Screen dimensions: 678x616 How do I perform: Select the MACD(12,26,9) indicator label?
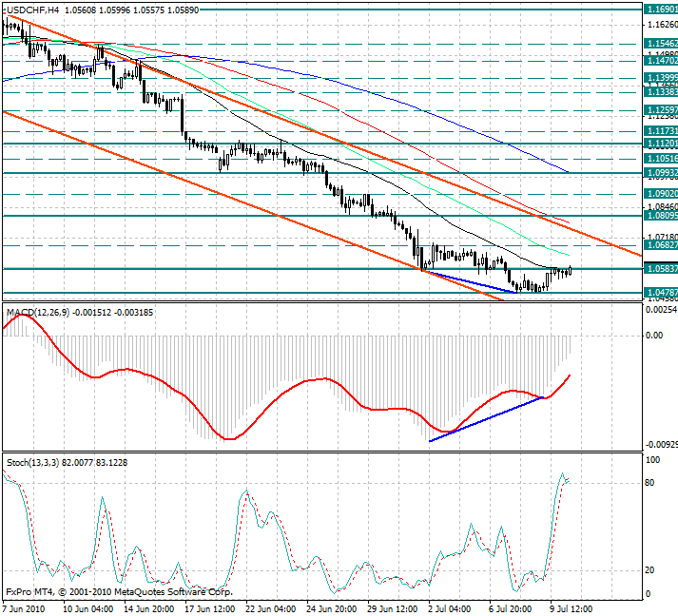(37, 312)
